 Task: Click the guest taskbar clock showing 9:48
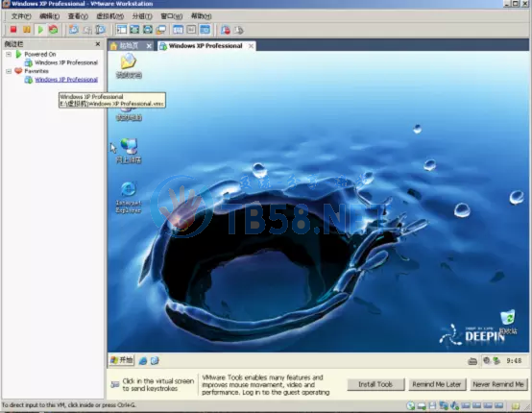(514, 361)
